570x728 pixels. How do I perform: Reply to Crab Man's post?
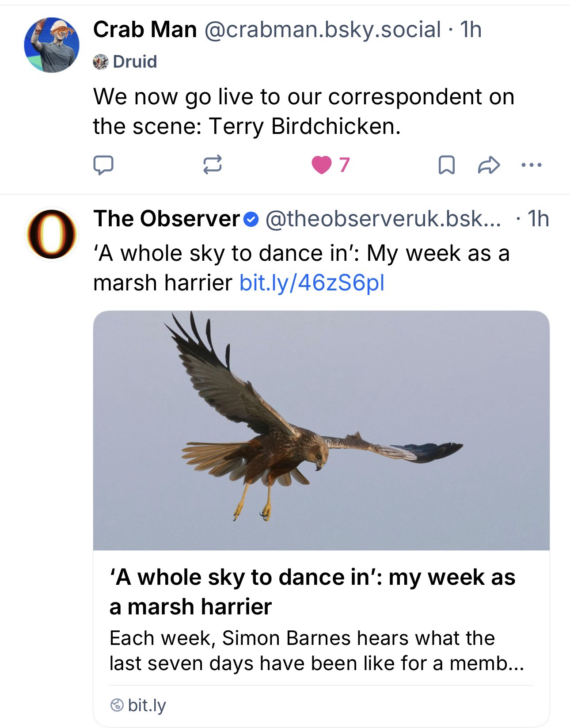point(103,165)
